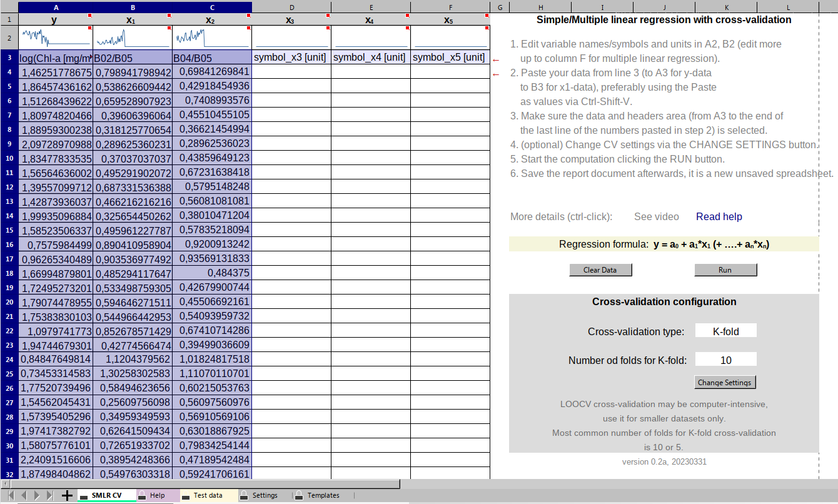This screenshot has width=838, height=504.
Task: Select row header 1
Action: pyautogui.click(x=9, y=19)
